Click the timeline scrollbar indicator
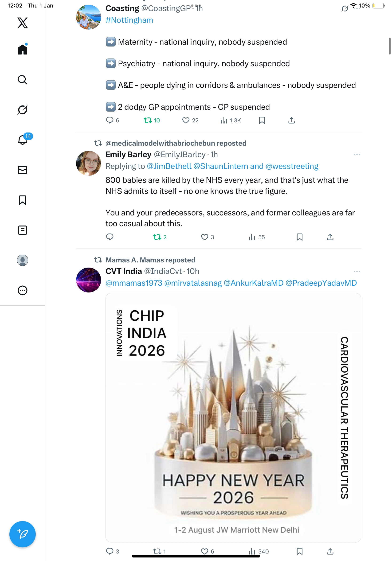The height and width of the screenshot is (561, 392). tap(390, 46)
